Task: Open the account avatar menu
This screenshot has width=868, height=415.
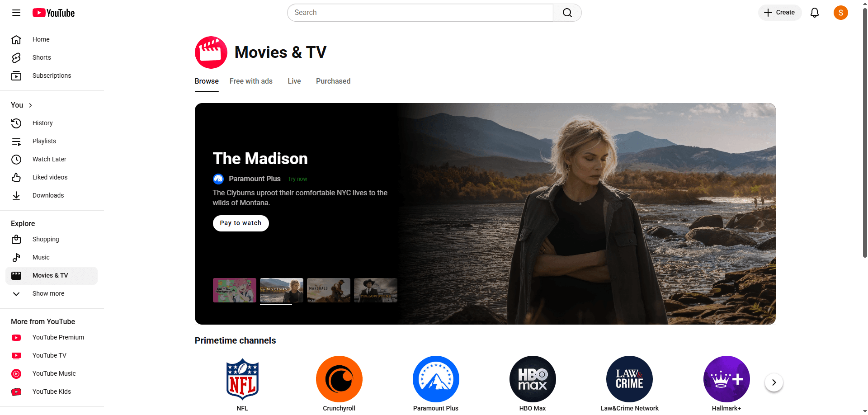Action: tap(841, 13)
